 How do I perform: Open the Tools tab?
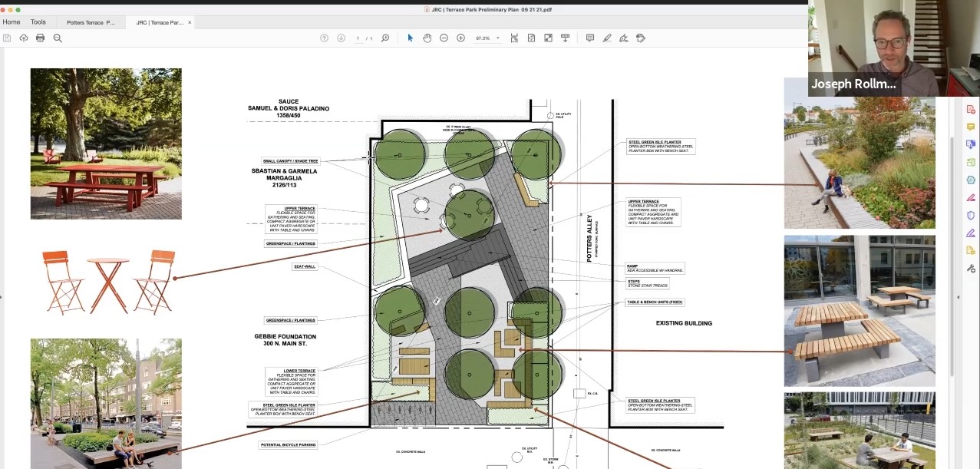(38, 22)
